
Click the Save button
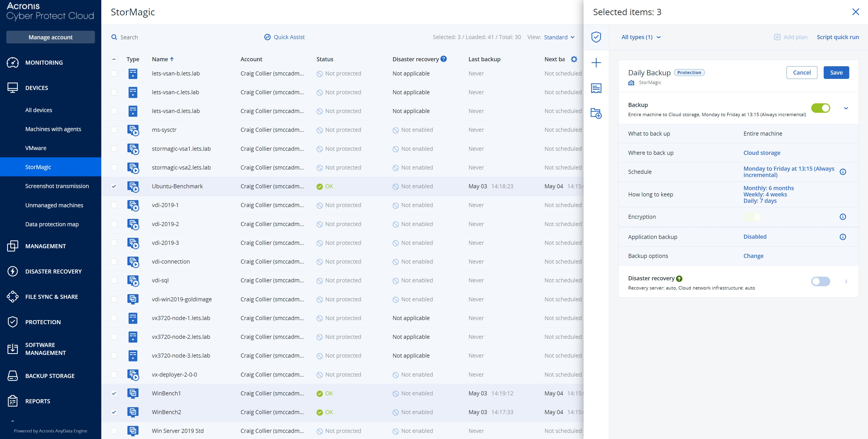pos(836,72)
